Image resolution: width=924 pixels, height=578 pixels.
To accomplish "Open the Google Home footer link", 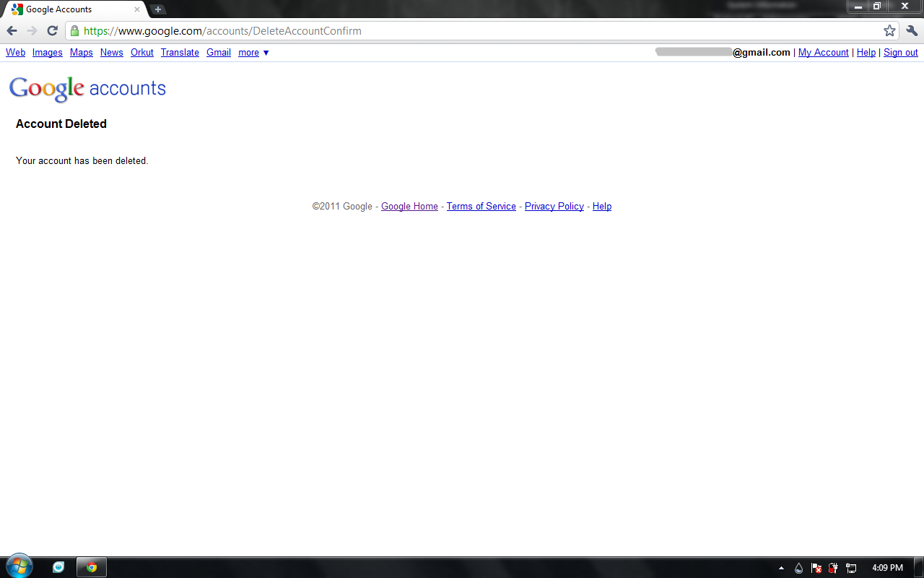I will (x=409, y=207).
